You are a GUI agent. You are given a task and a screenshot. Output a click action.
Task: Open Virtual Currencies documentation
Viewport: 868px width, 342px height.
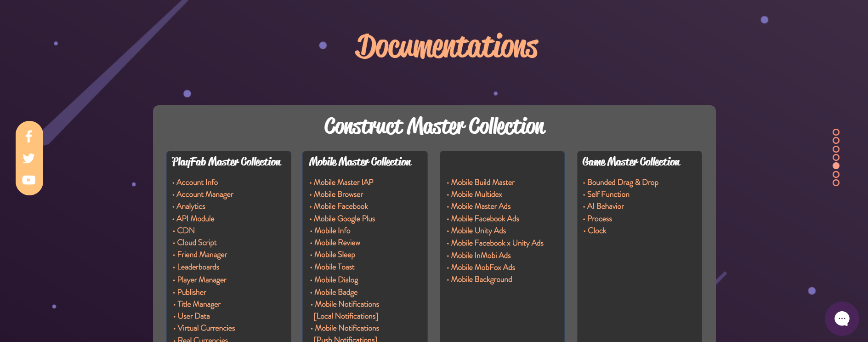(206, 328)
